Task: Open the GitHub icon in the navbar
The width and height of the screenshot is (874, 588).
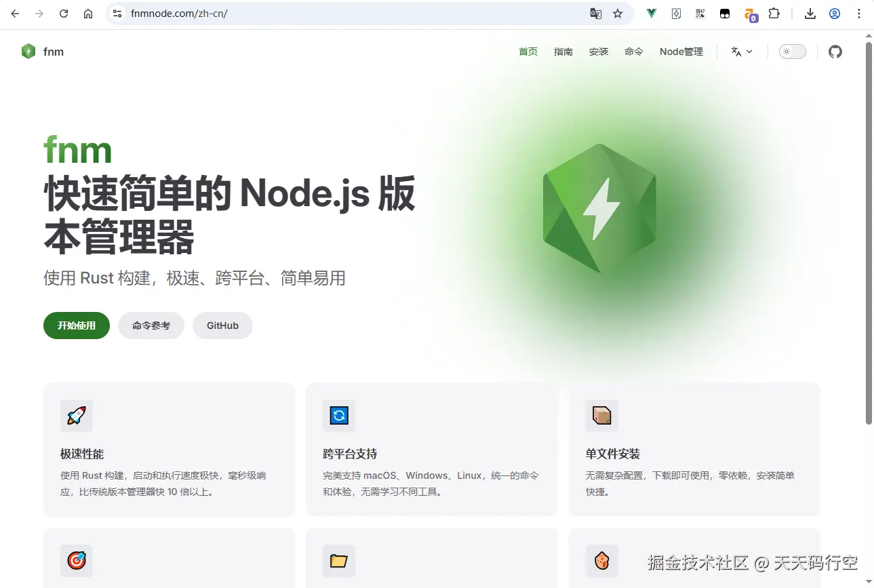Action: click(835, 52)
